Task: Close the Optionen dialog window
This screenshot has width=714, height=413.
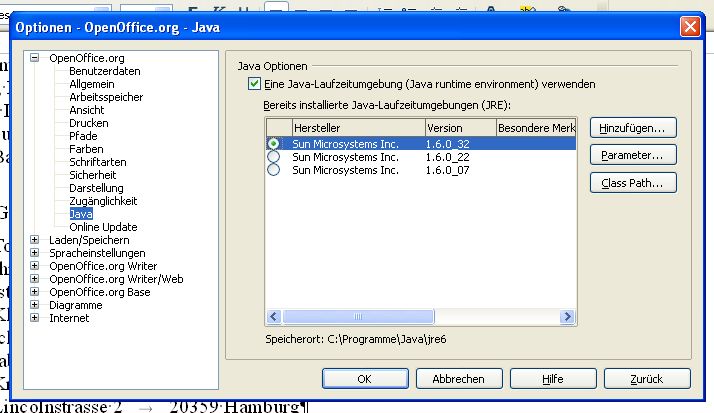Action: [x=690, y=27]
